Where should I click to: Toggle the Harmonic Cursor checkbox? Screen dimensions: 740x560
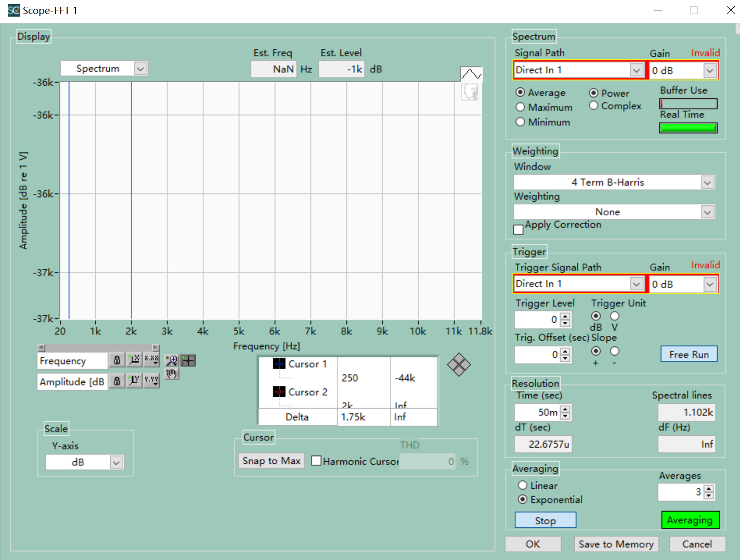pos(316,461)
